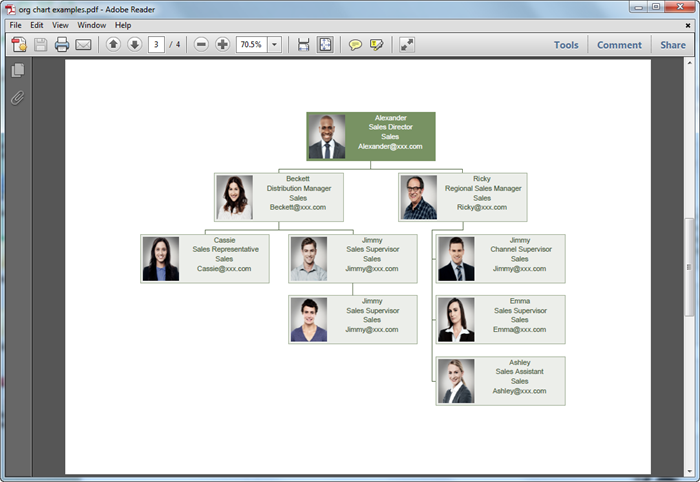Zoom in with the plus button
This screenshot has width=700, height=482.
222,45
